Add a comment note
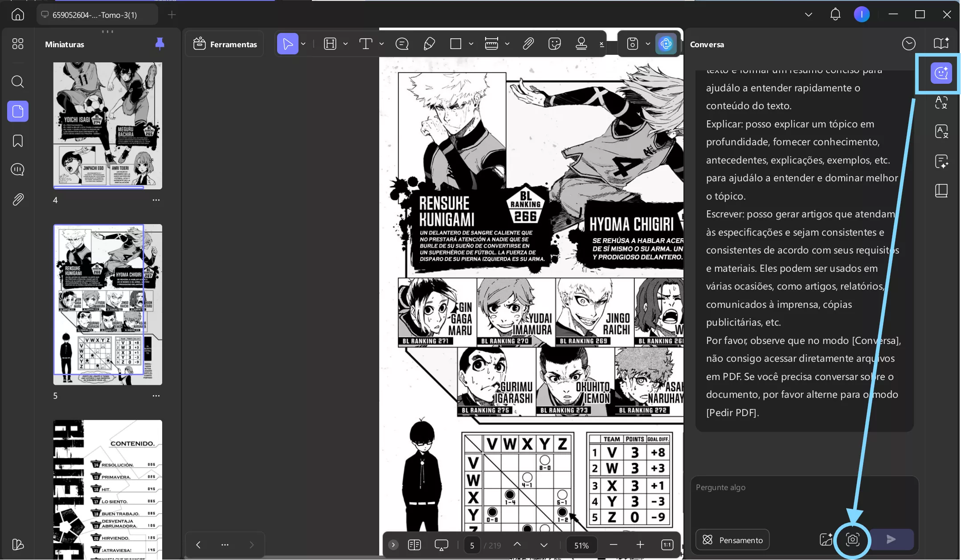Screen dimensions: 961x560 pyautogui.click(x=402, y=44)
